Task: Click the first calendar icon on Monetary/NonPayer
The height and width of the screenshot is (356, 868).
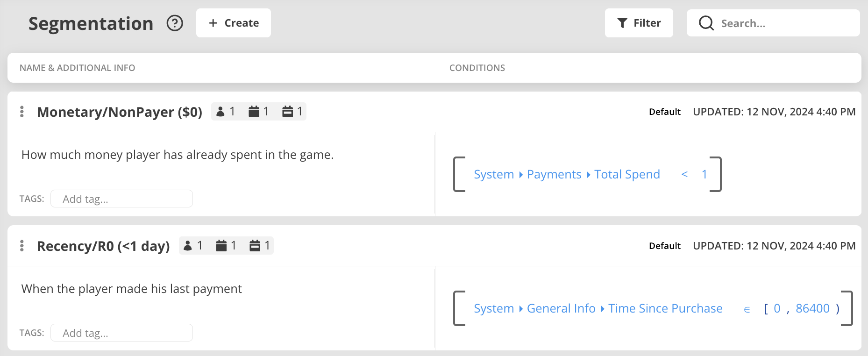Action: [254, 112]
